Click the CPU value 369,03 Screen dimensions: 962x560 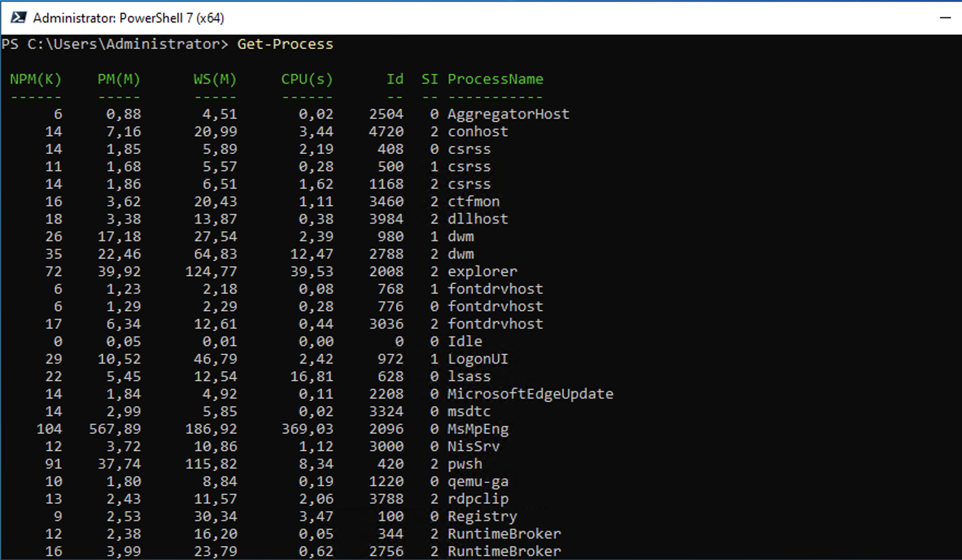307,429
